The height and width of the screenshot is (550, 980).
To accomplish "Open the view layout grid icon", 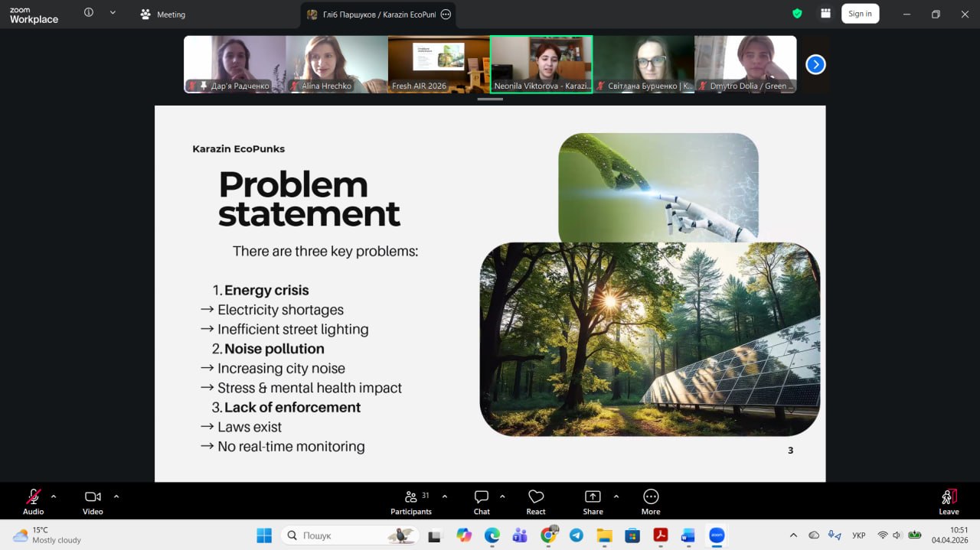I will click(x=825, y=14).
